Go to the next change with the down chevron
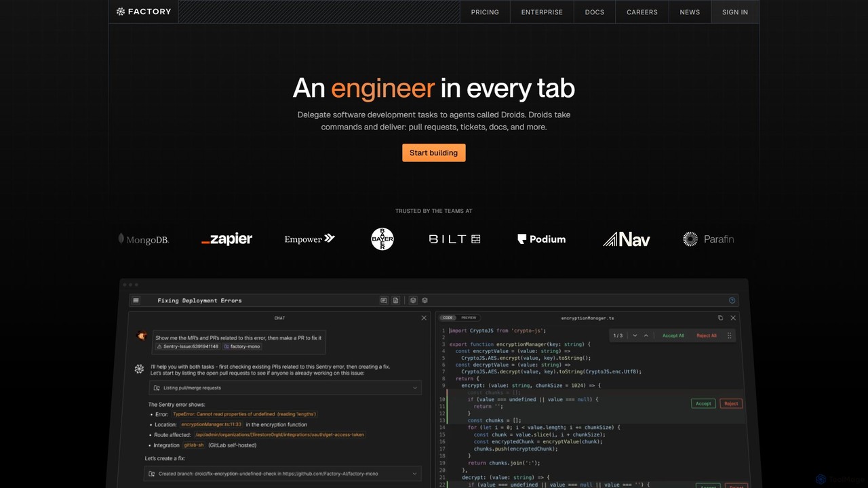This screenshot has height=488, width=868. click(x=635, y=335)
